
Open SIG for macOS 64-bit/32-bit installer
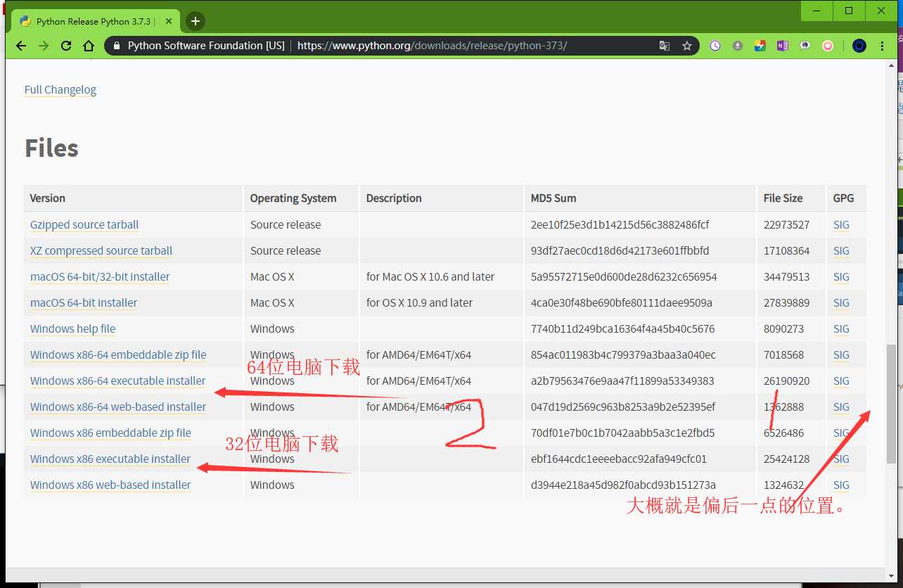point(841,277)
